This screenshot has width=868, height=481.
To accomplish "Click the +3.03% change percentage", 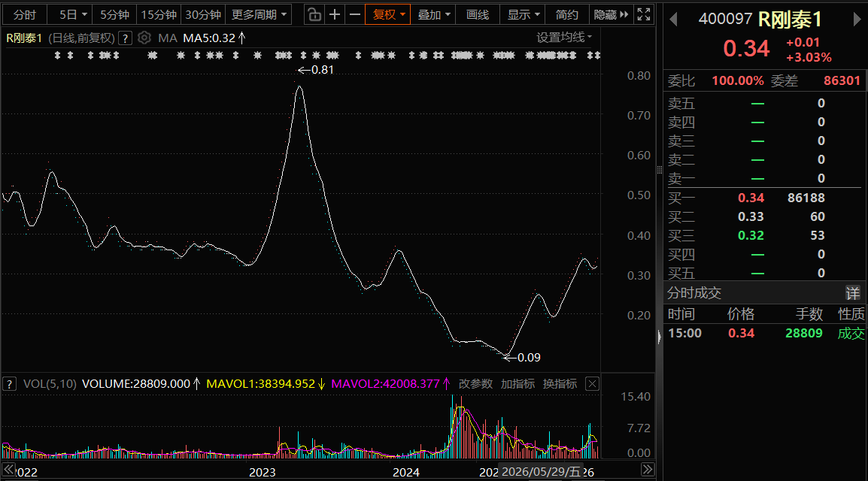I will pyautogui.click(x=809, y=58).
